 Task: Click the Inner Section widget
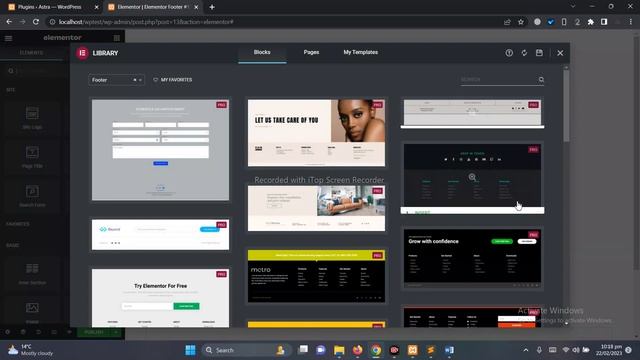[x=32, y=273]
